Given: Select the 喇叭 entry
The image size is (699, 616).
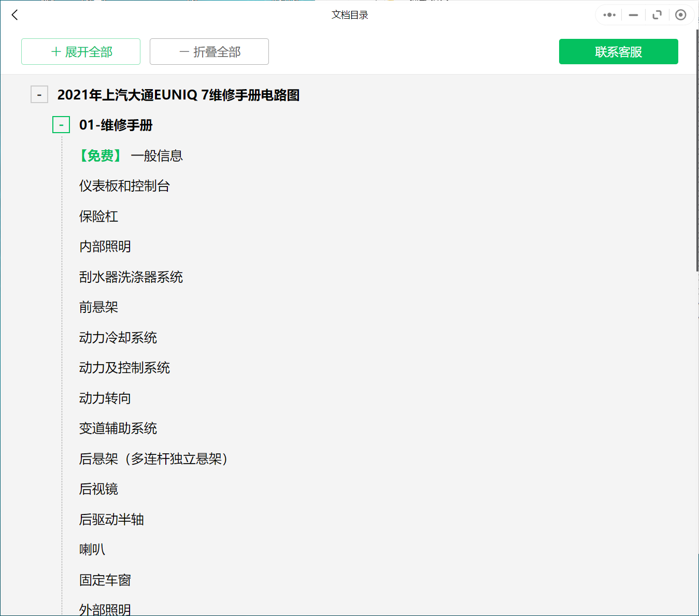Looking at the screenshot, I should point(92,549).
